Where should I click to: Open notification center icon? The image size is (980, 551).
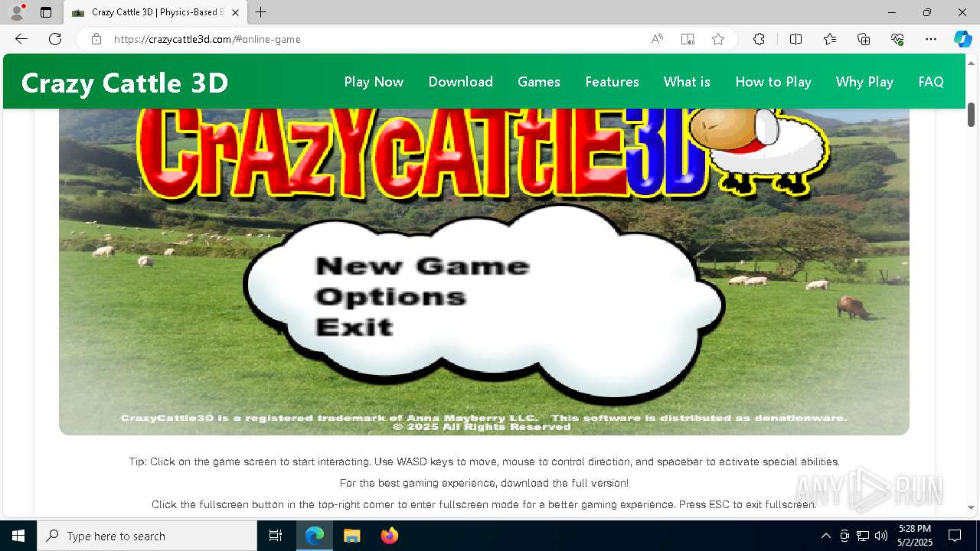[x=955, y=536]
